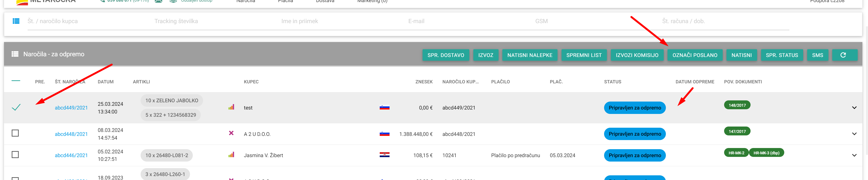Click the blue list icon beside search fields
The height and width of the screenshot is (180, 868).
pyautogui.click(x=16, y=21)
